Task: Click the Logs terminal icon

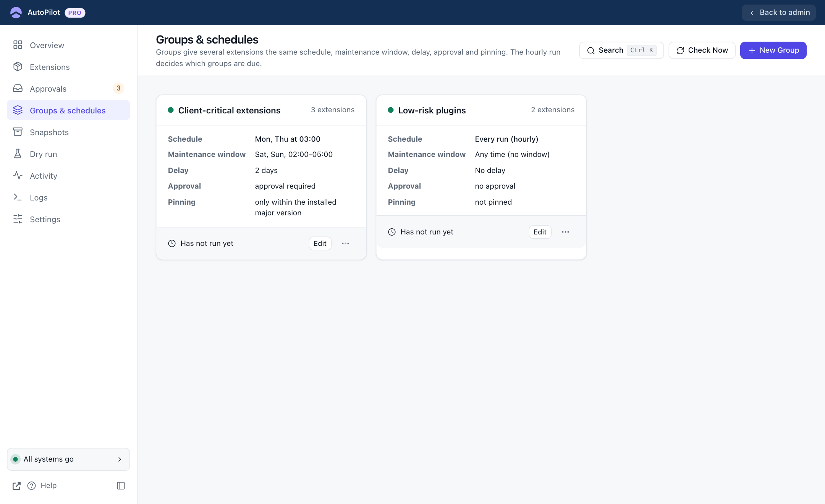Action: [18, 197]
